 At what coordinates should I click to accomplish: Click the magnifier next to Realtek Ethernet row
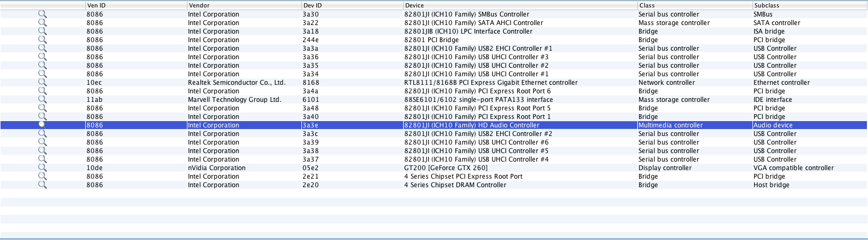42,83
